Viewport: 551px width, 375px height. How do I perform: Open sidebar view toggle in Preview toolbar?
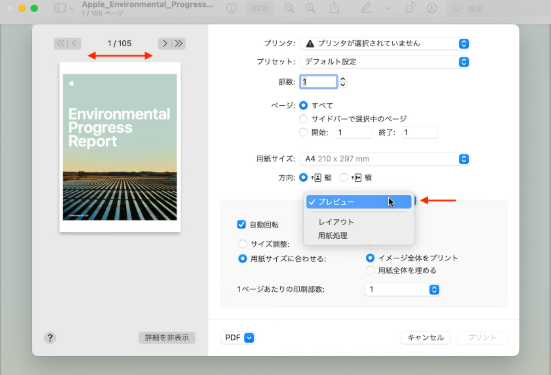[x=60, y=8]
